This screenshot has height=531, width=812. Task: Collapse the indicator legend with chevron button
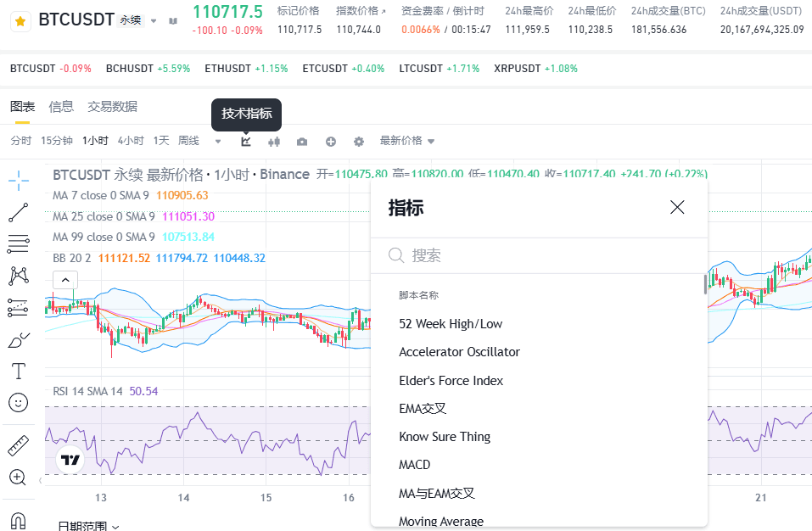pyautogui.click(x=65, y=280)
